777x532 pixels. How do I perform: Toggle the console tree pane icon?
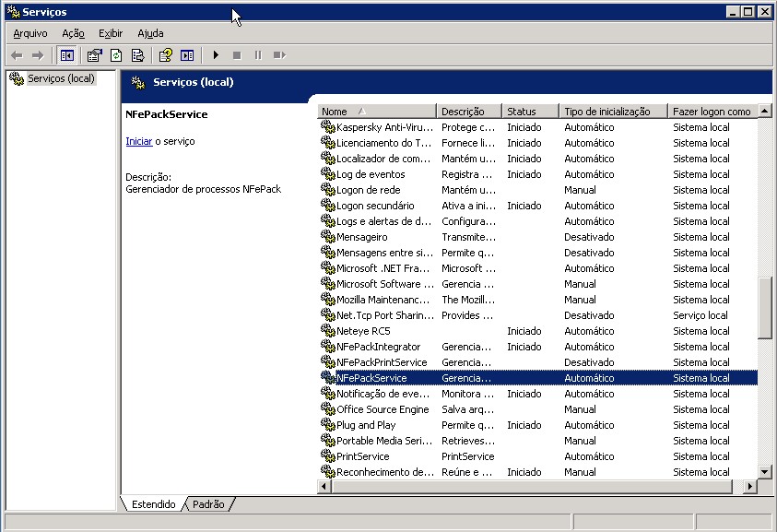coord(66,55)
